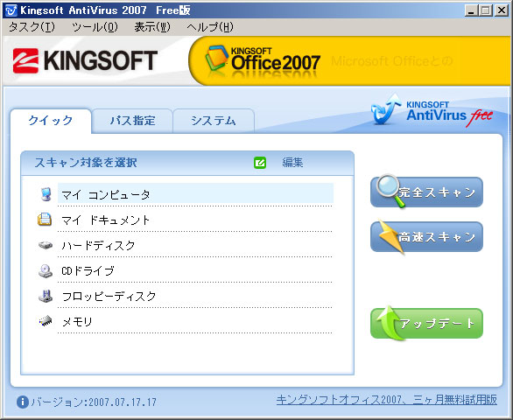Click the floppy disk icon
This screenshot has height=420, width=513.
(x=46, y=296)
